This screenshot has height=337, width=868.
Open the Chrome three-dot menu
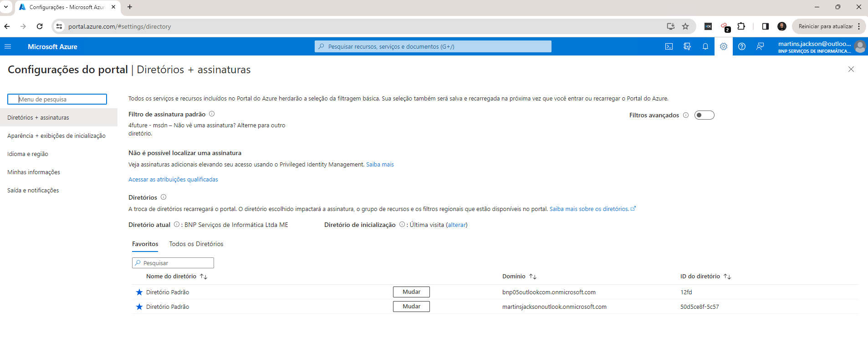point(859,26)
